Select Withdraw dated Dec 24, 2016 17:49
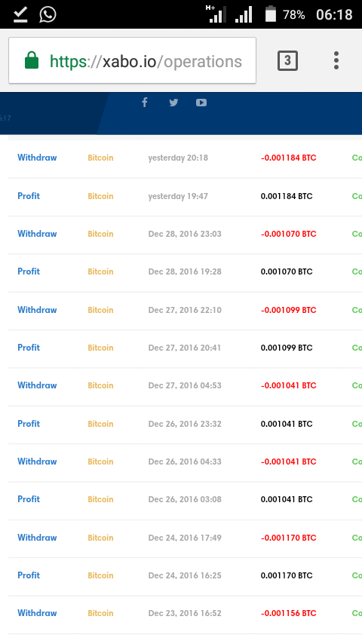This screenshot has width=362, height=644. coord(37,538)
